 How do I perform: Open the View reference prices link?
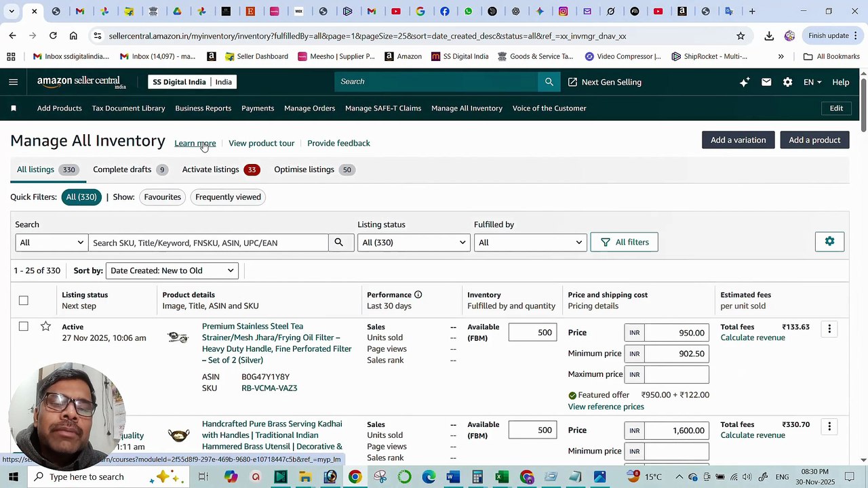click(606, 407)
